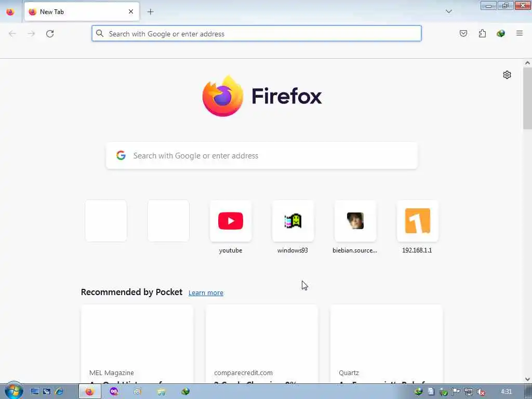Select the New Tab tab

click(x=82, y=12)
